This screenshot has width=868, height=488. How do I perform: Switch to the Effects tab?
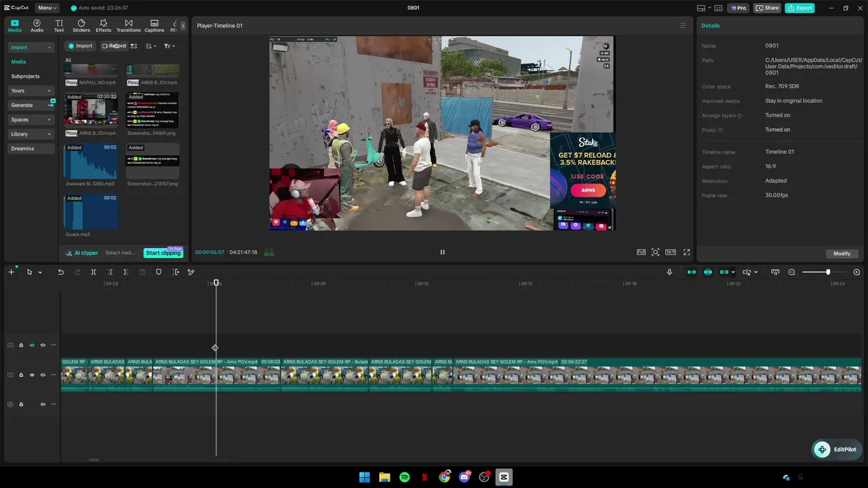103,26
